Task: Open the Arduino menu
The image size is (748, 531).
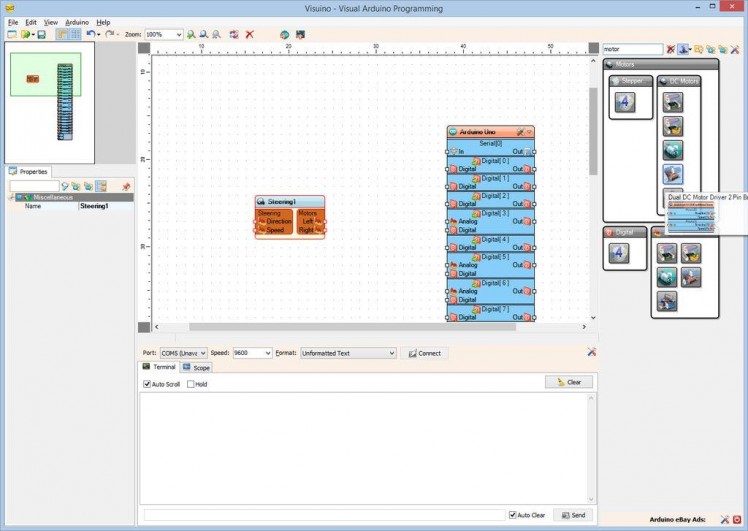Action: (77, 21)
